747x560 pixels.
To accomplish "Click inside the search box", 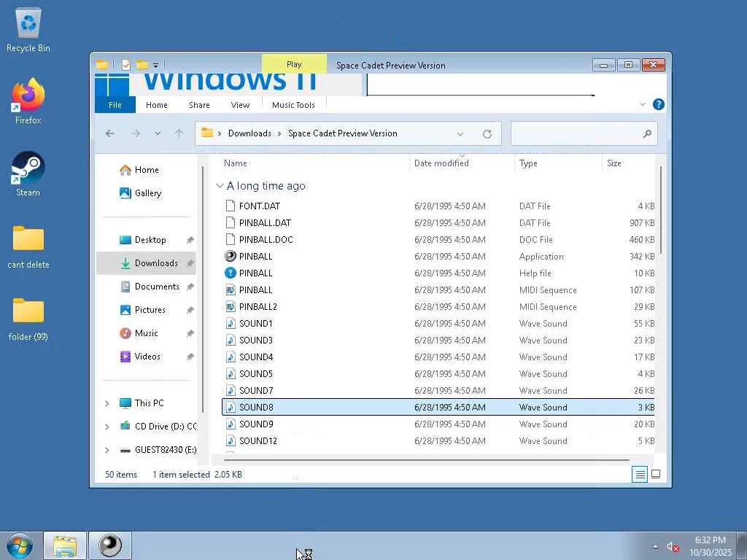I will click(x=584, y=134).
